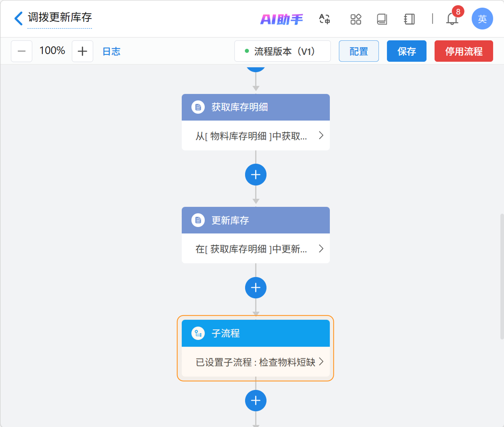
Task: Open 流程版本 (V1) version selector
Action: (282, 51)
